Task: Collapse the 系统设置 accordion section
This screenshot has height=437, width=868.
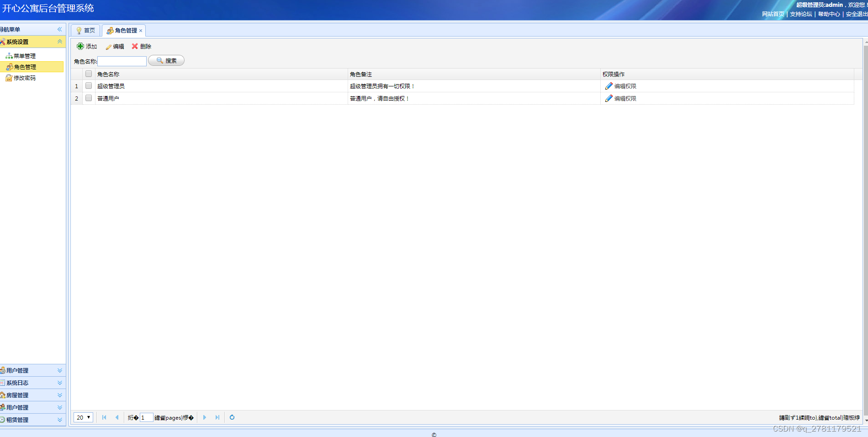Action: [59, 42]
